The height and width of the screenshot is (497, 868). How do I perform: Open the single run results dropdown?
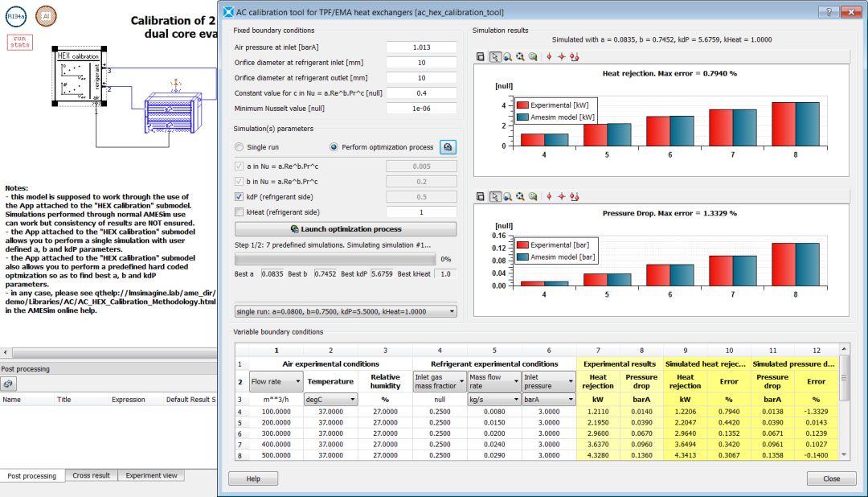click(345, 311)
